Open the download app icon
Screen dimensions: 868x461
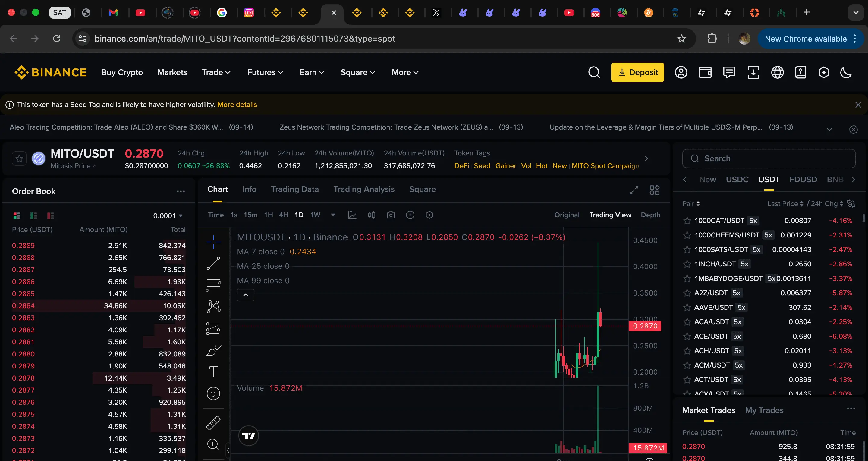753,72
